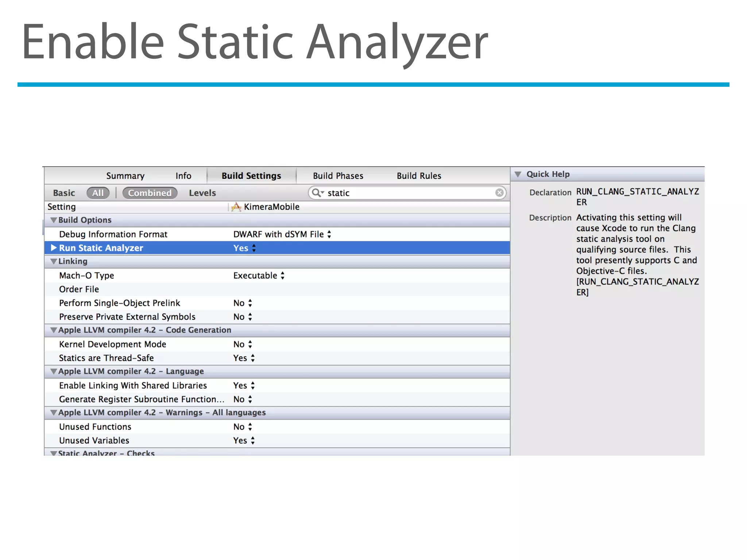
Task: Change Run Static Analyzer Yes value
Action: [x=244, y=248]
